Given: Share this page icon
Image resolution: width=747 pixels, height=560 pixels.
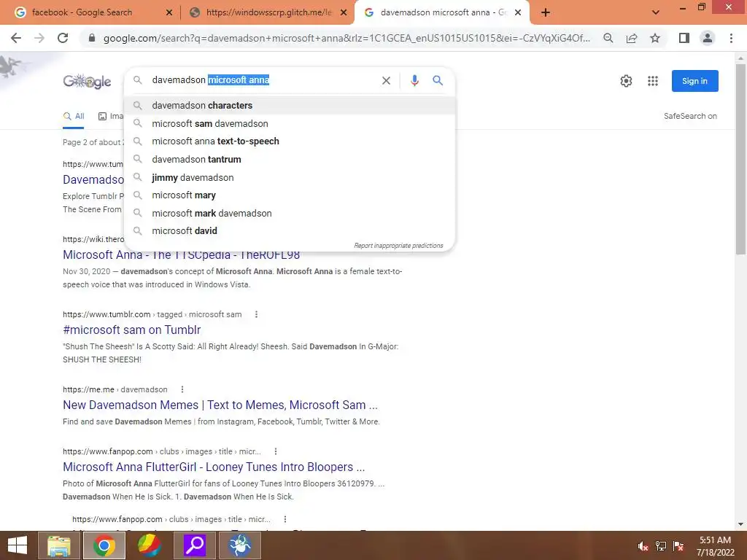Looking at the screenshot, I should coord(632,38).
